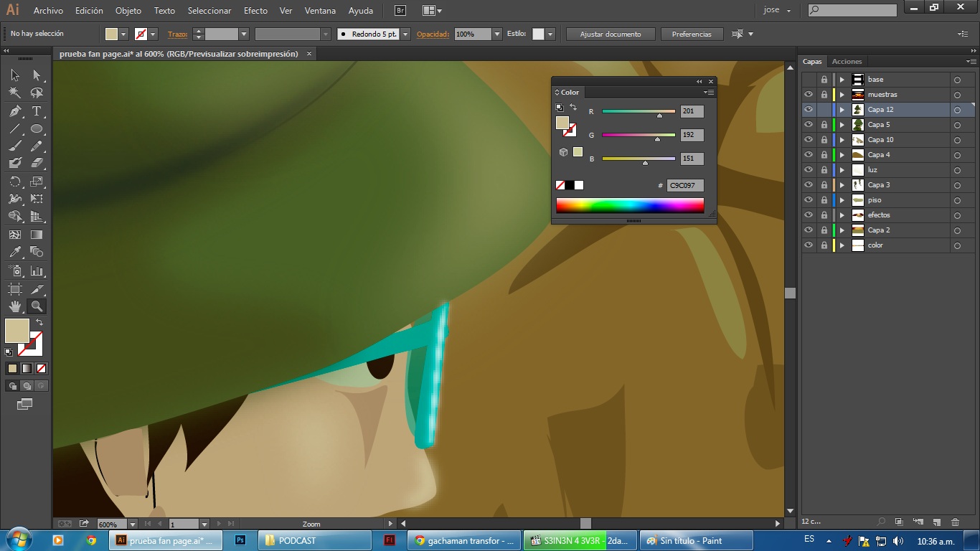The height and width of the screenshot is (551, 980).
Task: Select the Capas panel tab
Action: pyautogui.click(x=812, y=62)
